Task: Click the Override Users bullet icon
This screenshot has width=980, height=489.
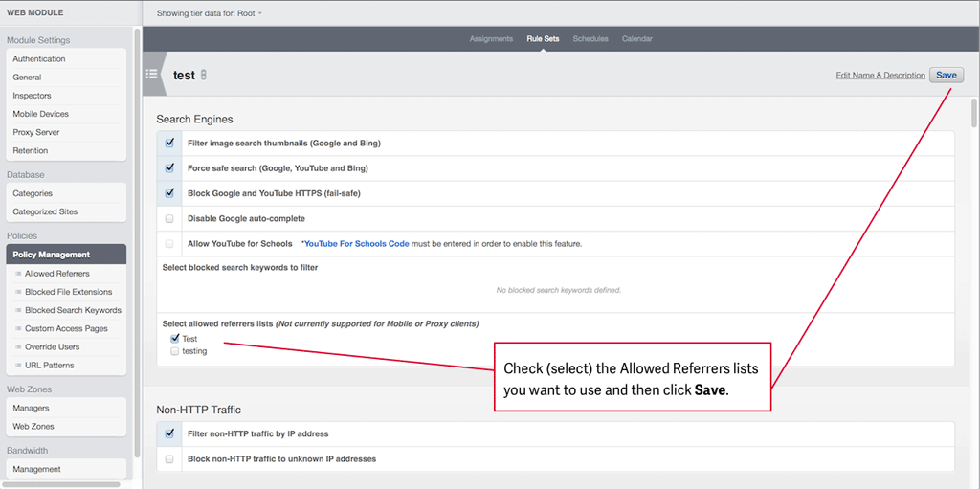Action: 18,347
